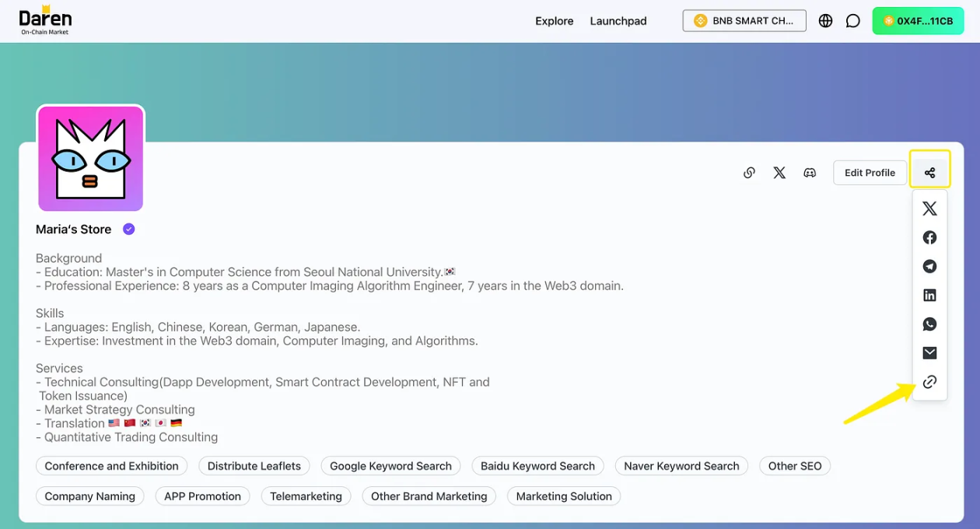980x529 pixels.
Task: Share profile via X in share menu
Action: (x=929, y=208)
